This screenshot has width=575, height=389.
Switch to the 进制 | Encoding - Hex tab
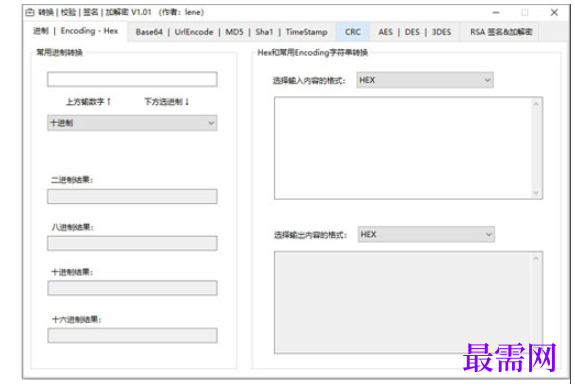76,31
